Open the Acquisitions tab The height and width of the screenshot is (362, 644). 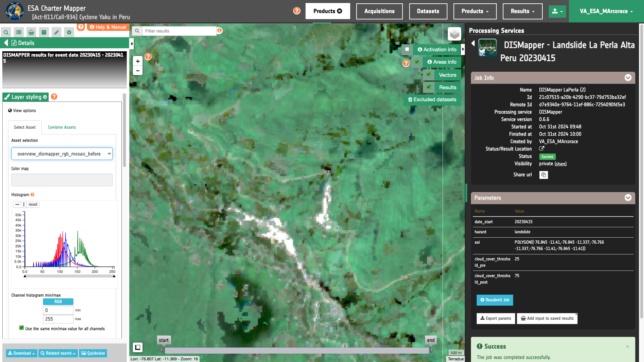click(x=379, y=11)
